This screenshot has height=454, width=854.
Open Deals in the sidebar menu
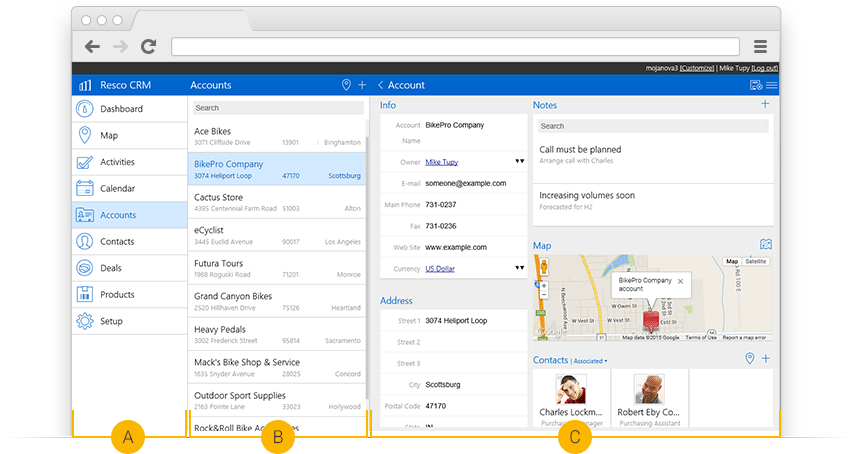tap(110, 268)
